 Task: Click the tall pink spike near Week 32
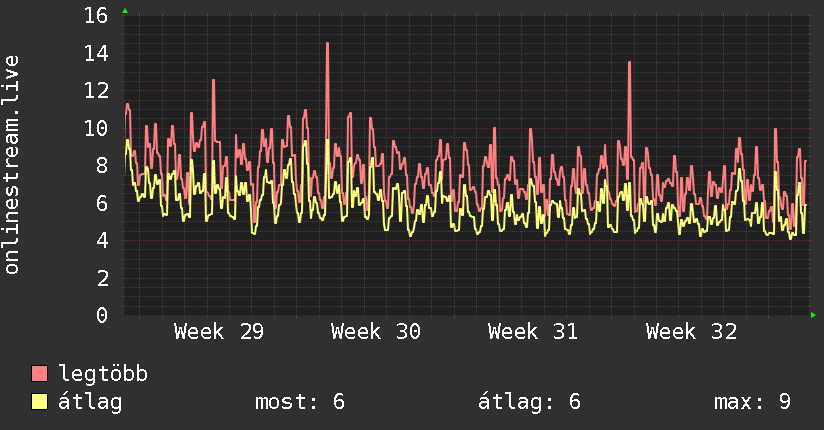click(630, 63)
